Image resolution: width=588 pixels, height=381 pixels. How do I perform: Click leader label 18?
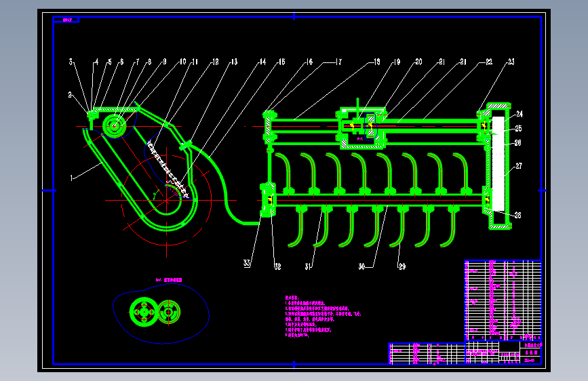coord(377,62)
